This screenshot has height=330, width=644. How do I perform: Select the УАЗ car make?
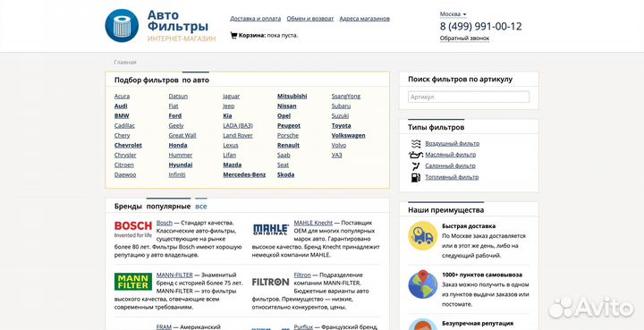337,155
